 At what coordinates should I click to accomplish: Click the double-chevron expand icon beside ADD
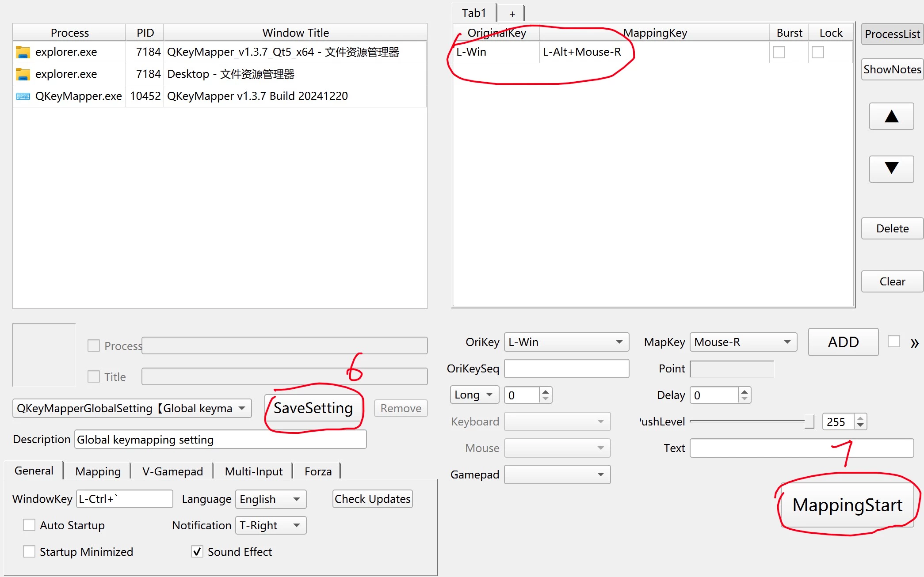click(914, 343)
